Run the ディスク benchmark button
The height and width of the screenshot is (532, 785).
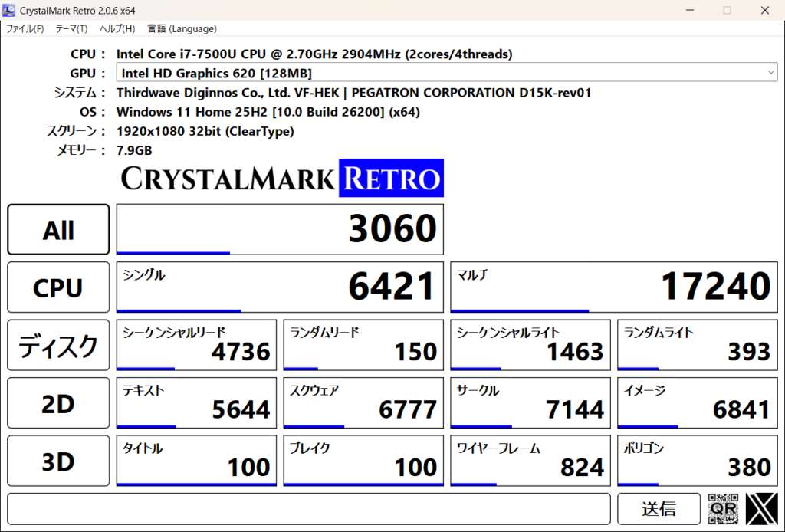tap(58, 346)
